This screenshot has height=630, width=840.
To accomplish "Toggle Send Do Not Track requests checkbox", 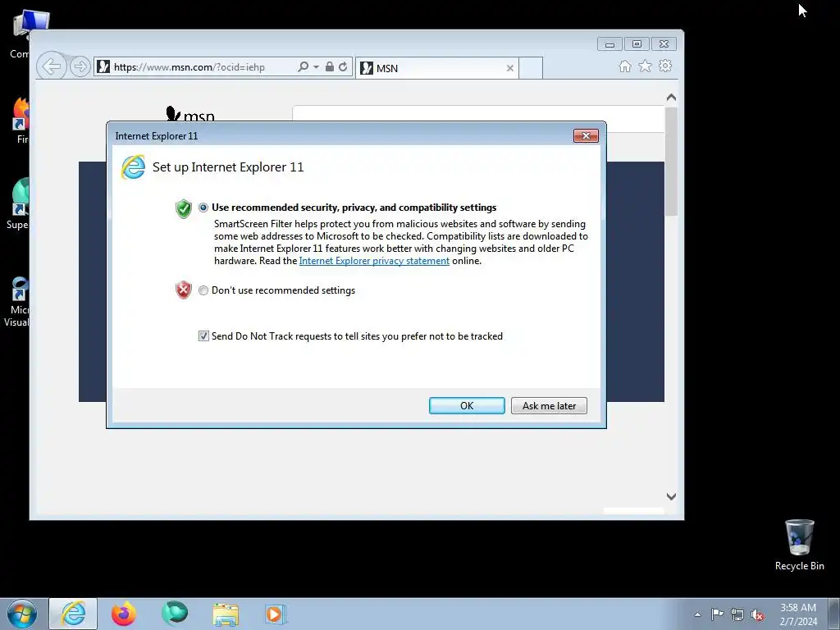I will (203, 336).
